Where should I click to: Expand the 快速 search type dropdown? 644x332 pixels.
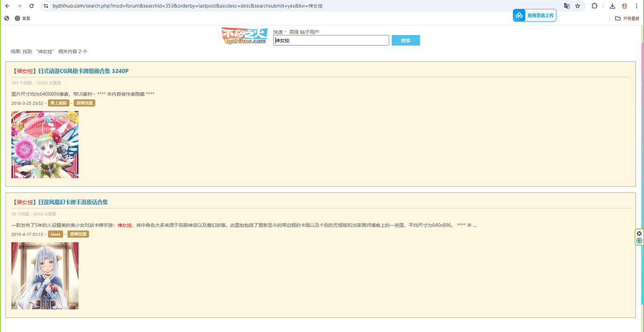[x=280, y=32]
